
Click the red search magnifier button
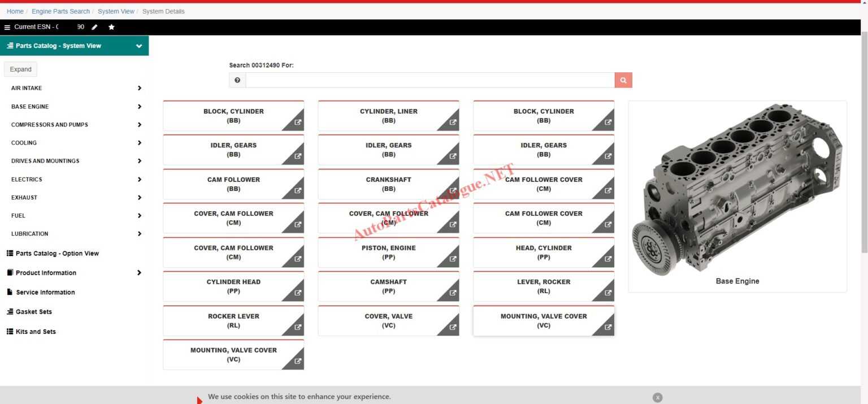[623, 80]
